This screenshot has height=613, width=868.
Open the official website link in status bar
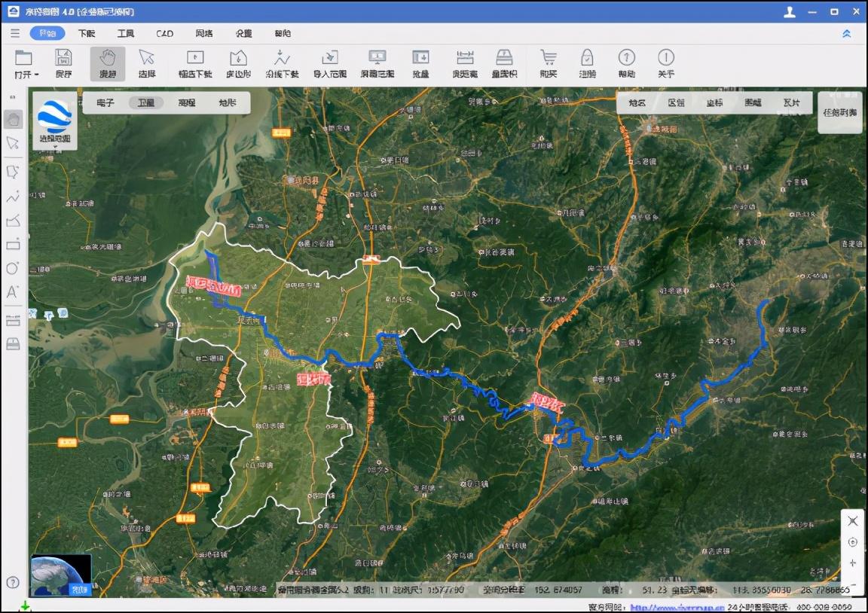(677, 607)
